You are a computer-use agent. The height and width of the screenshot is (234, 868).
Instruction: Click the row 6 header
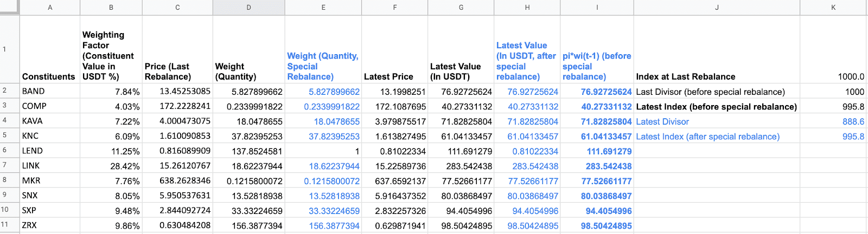pyautogui.click(x=5, y=151)
